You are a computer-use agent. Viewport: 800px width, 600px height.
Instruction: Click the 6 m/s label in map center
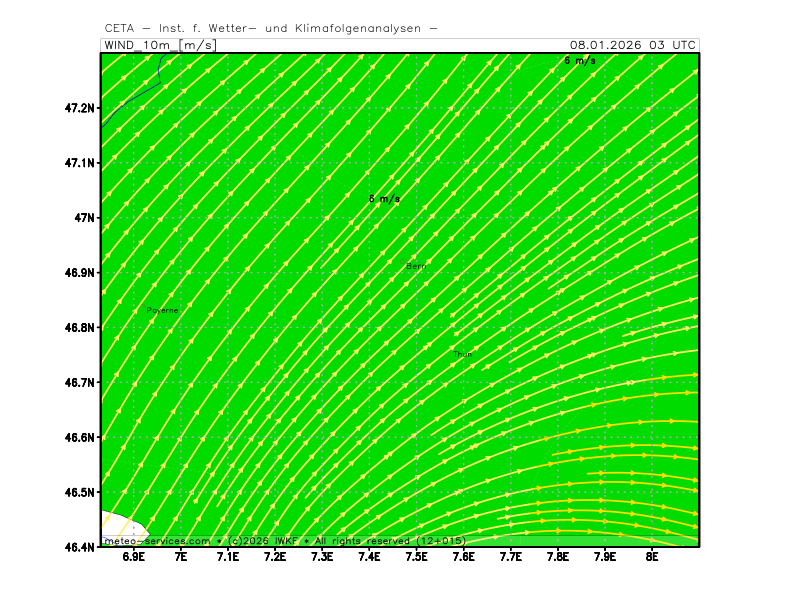(384, 199)
